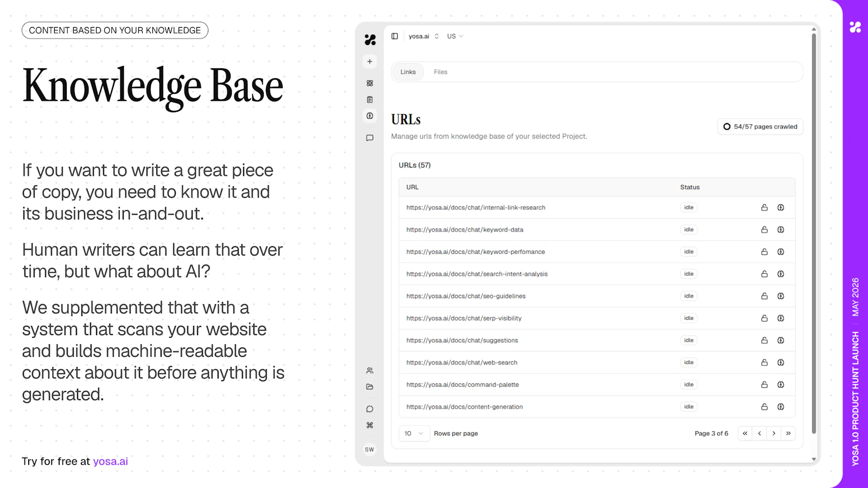This screenshot has height=488, width=868.
Task: Click the round speech bubble sidebar icon
Action: tap(369, 409)
